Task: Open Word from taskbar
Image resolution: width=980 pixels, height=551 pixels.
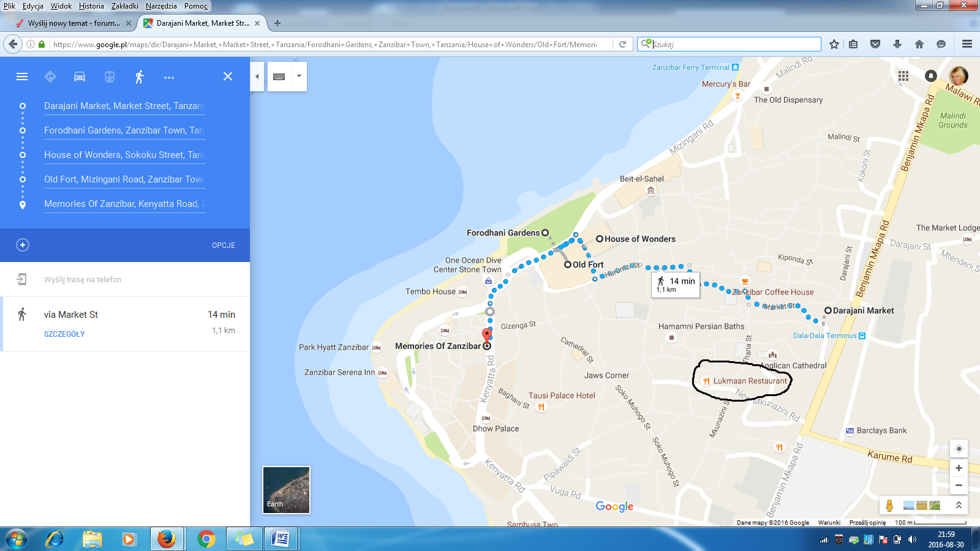Action: [281, 539]
